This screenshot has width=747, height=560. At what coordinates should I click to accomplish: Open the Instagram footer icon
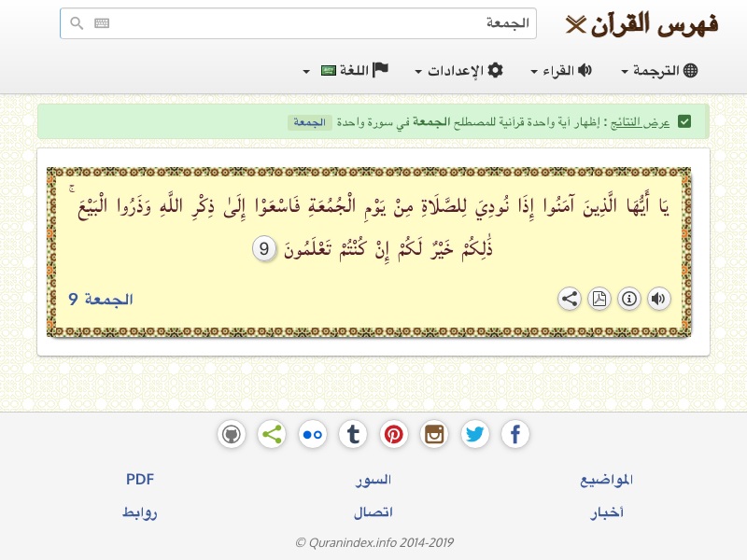pyautogui.click(x=434, y=434)
